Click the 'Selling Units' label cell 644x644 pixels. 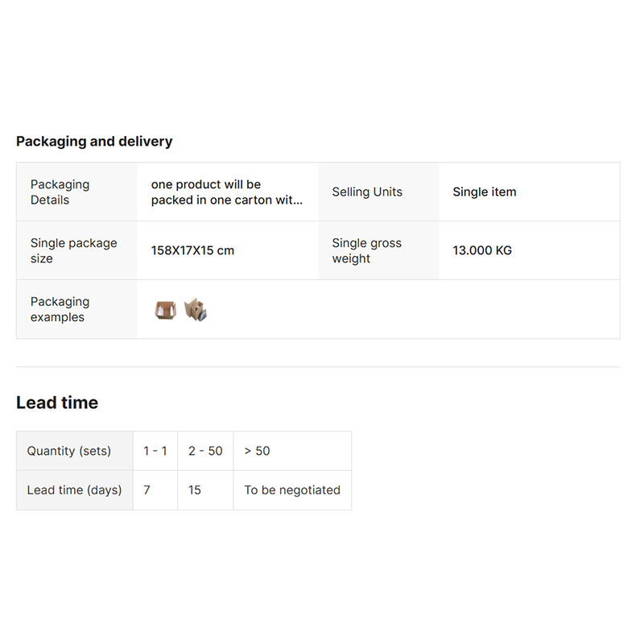pos(367,192)
